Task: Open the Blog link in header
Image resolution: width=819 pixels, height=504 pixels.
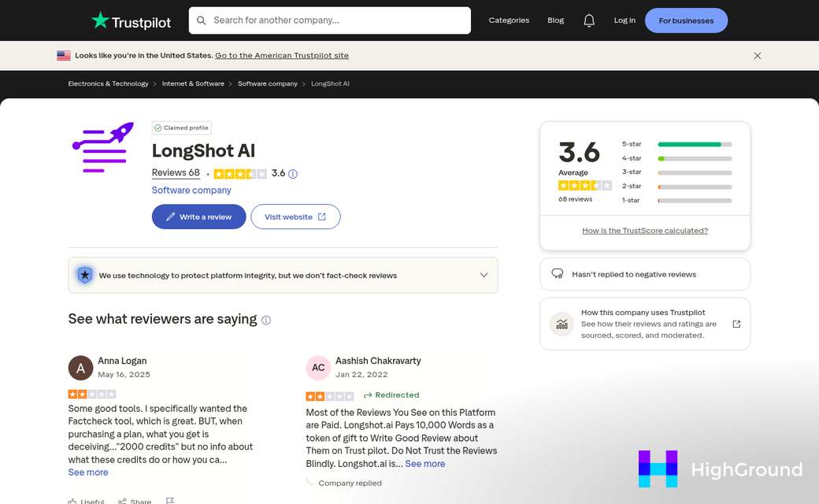Action: [x=556, y=20]
